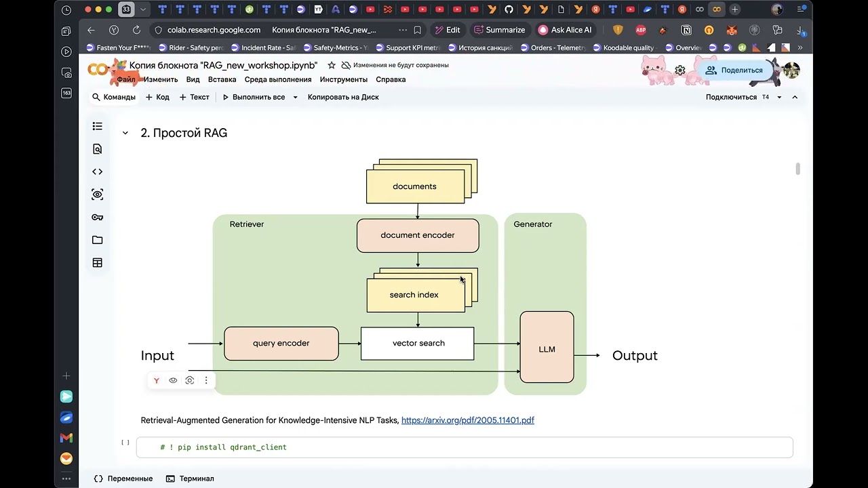Open the Инструменты menu

(x=344, y=79)
